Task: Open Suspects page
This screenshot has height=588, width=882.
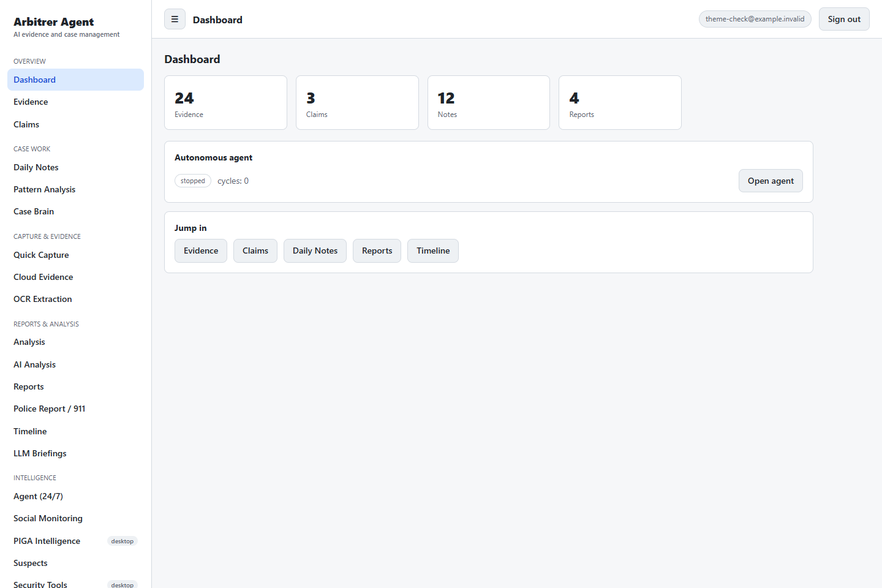Action: tap(75, 563)
